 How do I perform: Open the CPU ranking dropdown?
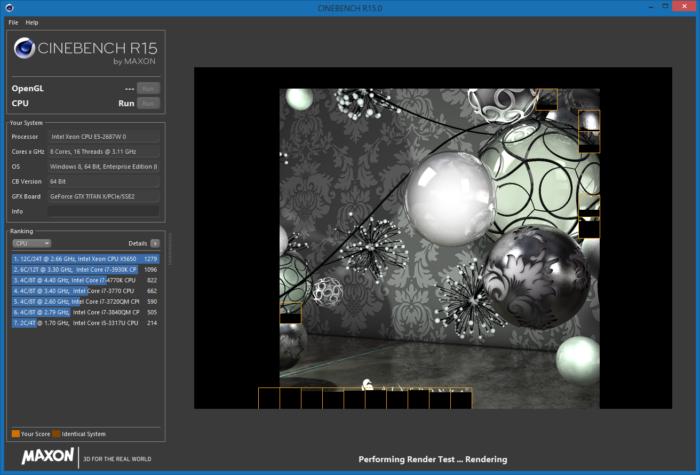point(32,243)
